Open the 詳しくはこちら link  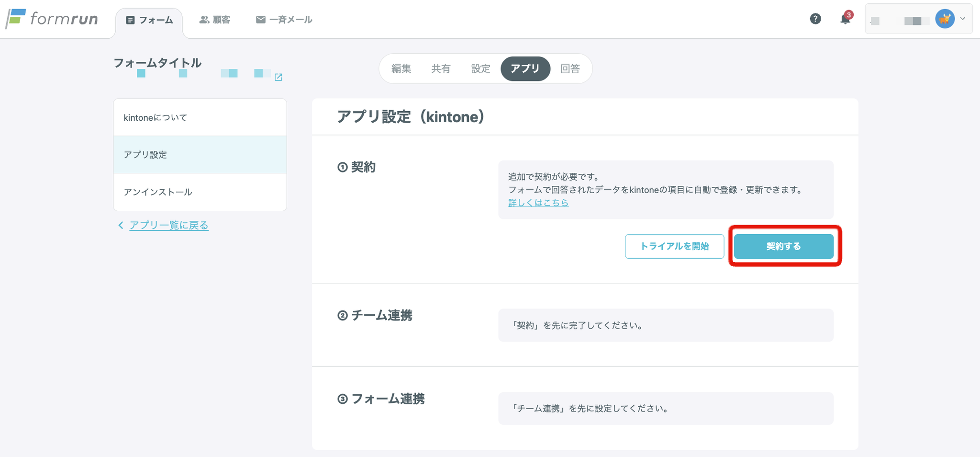click(x=538, y=203)
